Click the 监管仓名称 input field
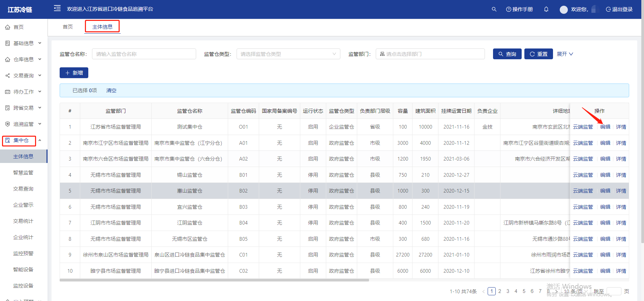This screenshot has height=301, width=644. point(144,54)
